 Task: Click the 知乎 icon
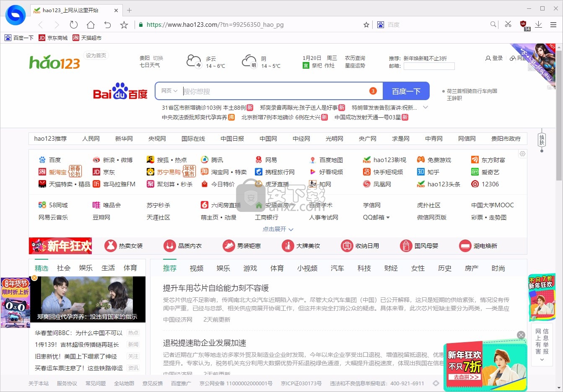coord(421,172)
